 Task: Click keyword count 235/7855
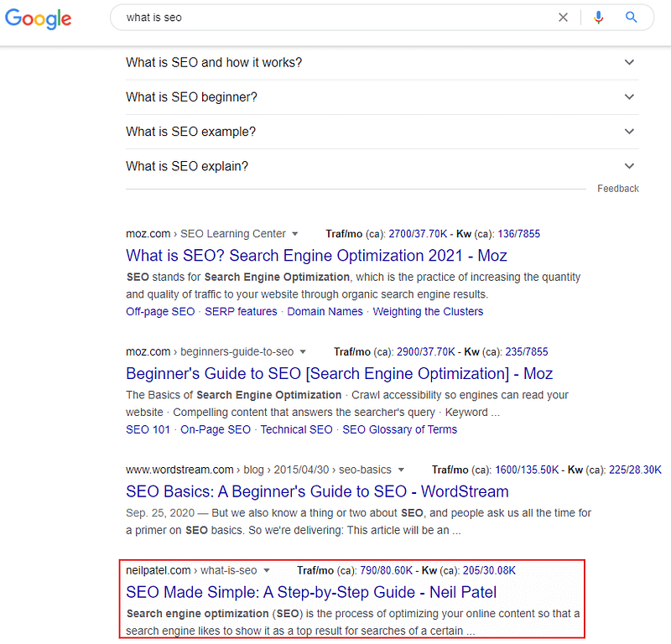pyautogui.click(x=527, y=352)
